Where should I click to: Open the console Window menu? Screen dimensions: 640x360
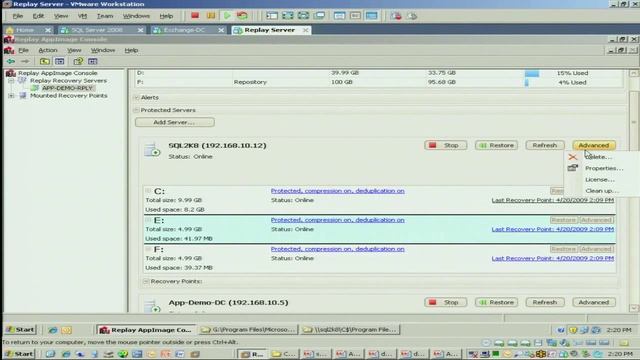coord(102,50)
